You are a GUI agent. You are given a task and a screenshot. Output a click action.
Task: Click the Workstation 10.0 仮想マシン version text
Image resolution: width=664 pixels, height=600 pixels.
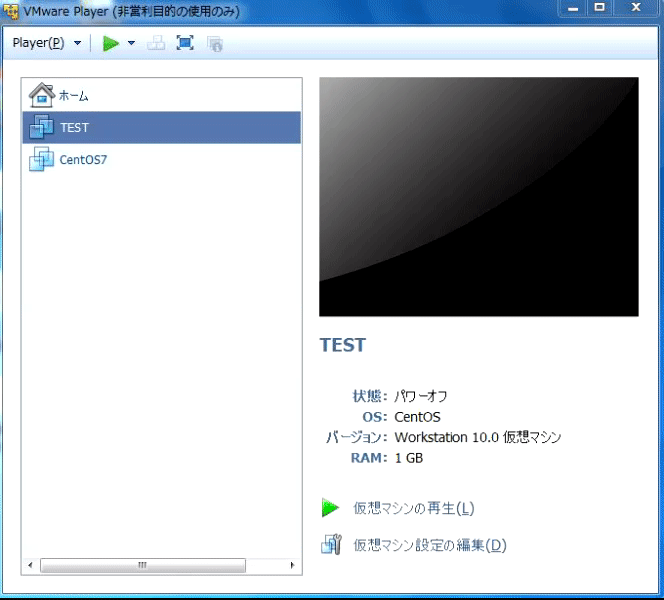click(x=478, y=437)
